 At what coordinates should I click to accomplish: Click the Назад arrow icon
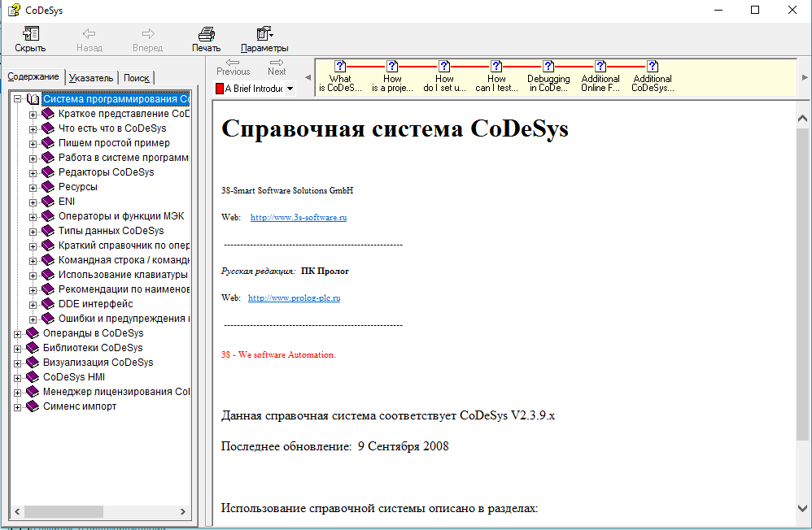(89, 34)
